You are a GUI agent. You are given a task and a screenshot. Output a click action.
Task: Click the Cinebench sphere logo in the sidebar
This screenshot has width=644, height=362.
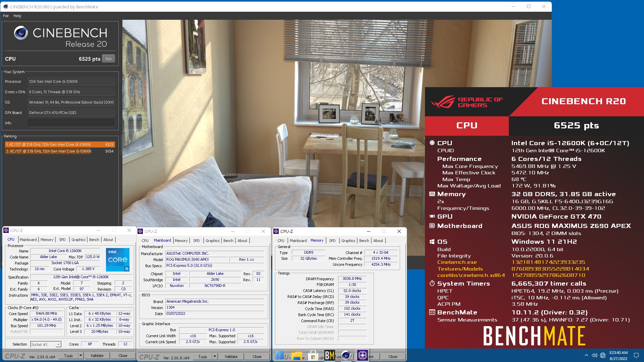point(21,33)
